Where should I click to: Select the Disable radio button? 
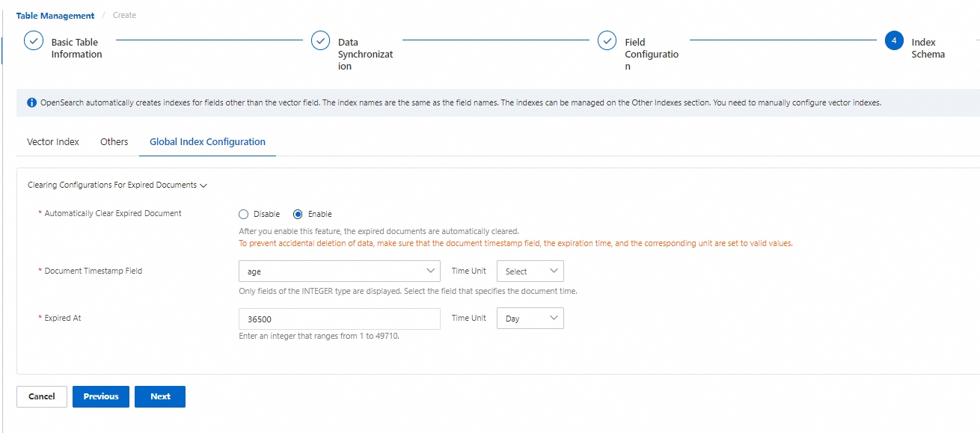[243, 214]
